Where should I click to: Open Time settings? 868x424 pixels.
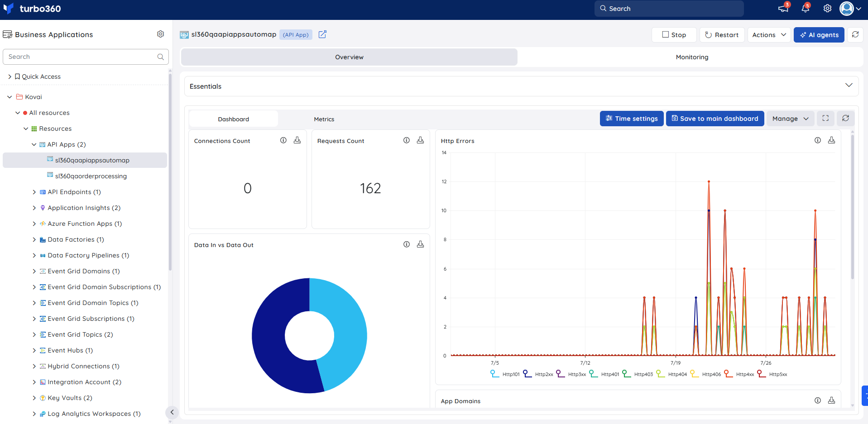tap(632, 119)
